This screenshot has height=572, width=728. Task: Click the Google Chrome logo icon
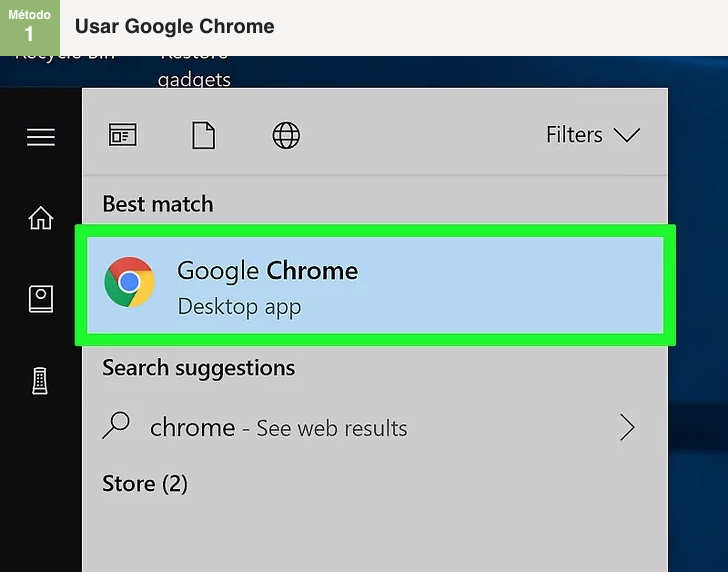pyautogui.click(x=130, y=283)
